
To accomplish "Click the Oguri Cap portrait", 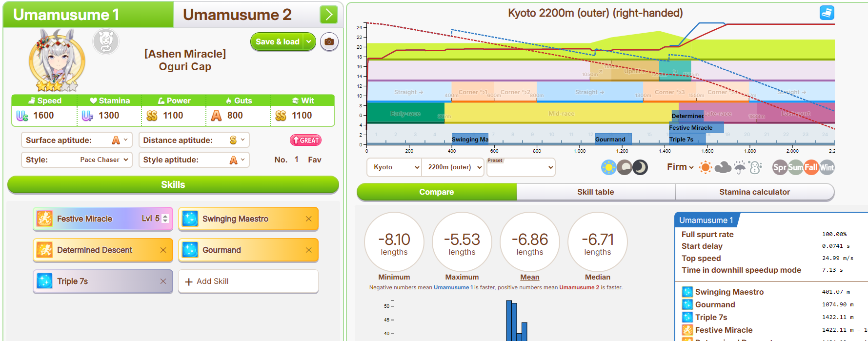I will pyautogui.click(x=57, y=60).
